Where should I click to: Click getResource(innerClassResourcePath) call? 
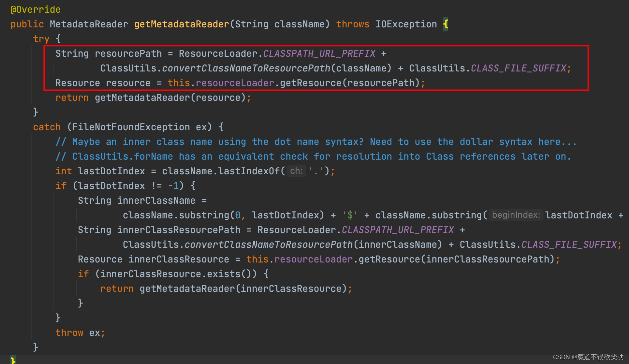pos(457,259)
